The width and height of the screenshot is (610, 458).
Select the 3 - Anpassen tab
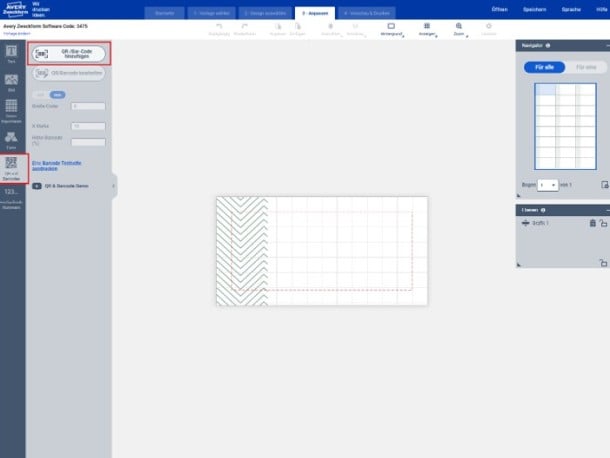pyautogui.click(x=315, y=13)
